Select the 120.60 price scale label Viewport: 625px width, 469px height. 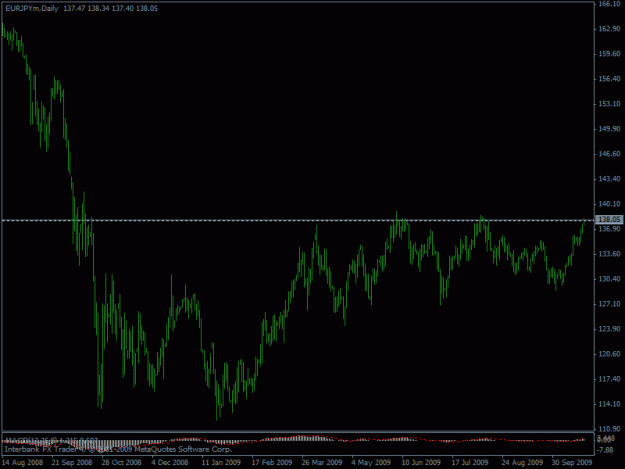(x=609, y=354)
